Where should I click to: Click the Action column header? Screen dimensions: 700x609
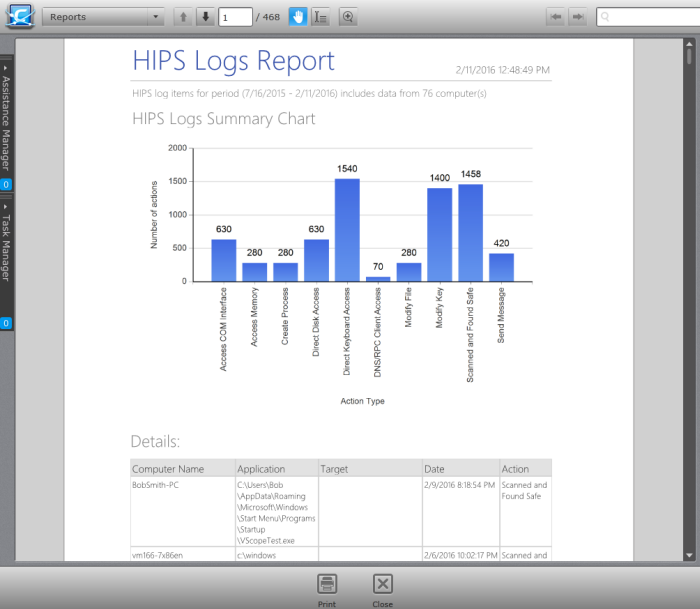pos(526,469)
